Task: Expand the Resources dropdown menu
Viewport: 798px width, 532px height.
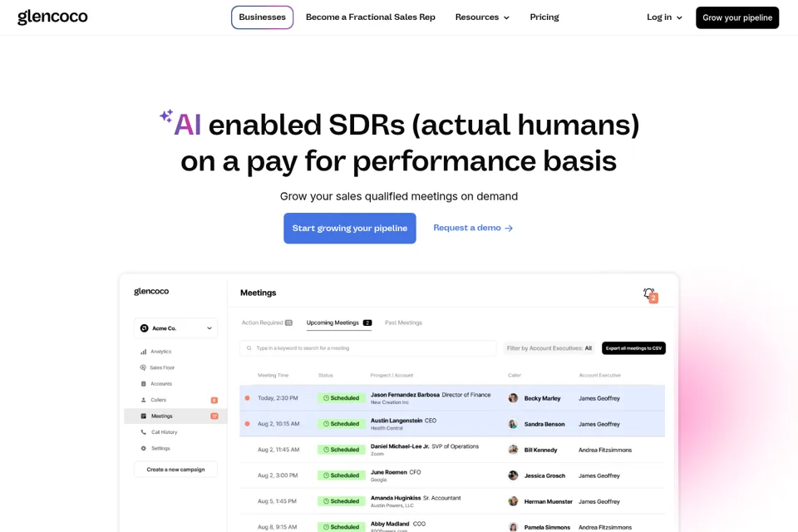Action: pyautogui.click(x=482, y=17)
